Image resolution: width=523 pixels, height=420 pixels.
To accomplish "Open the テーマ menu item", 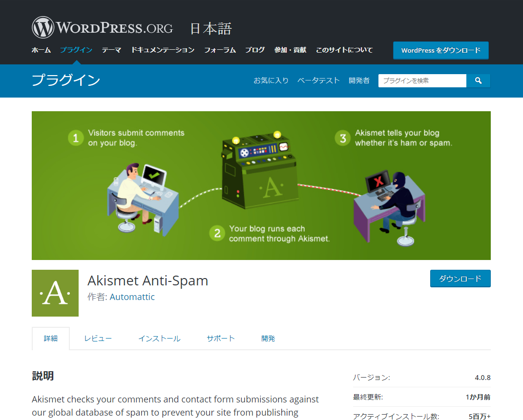I will tap(111, 50).
